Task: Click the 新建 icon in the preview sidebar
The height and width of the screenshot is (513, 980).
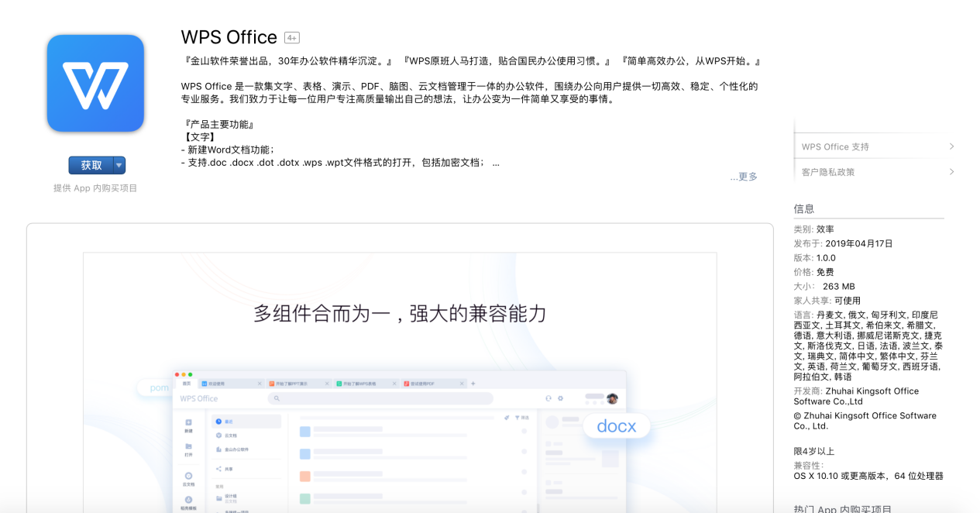Action: 188,425
